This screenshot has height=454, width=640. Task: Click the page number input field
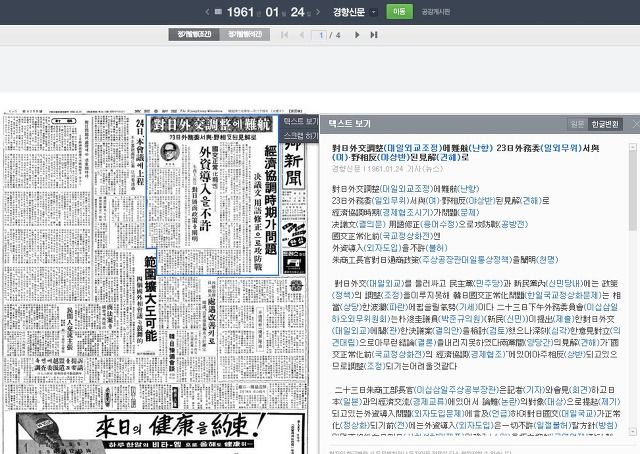[319, 35]
